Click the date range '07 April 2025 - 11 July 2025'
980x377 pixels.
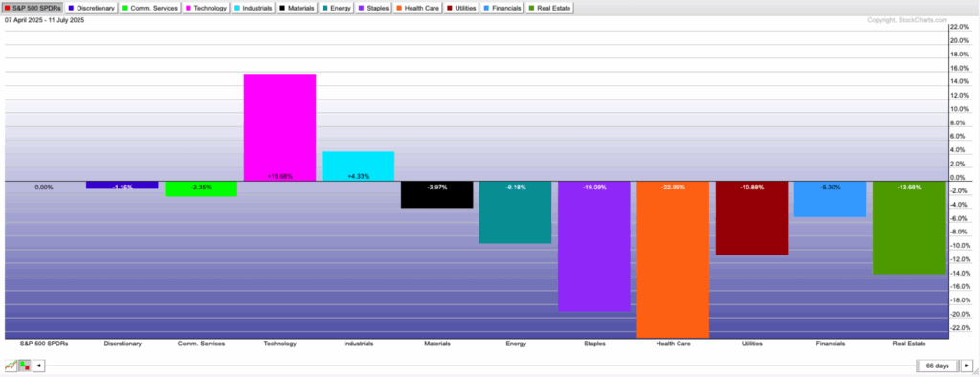pos(44,20)
